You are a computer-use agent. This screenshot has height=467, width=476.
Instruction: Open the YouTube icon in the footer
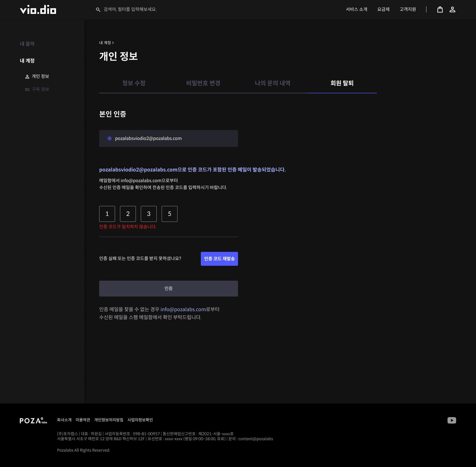(x=452, y=420)
